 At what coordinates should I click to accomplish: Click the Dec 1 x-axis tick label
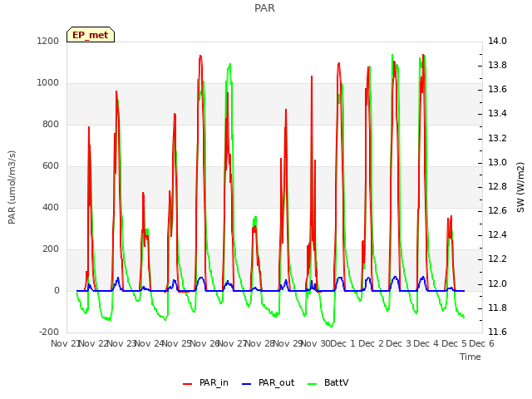click(342, 343)
